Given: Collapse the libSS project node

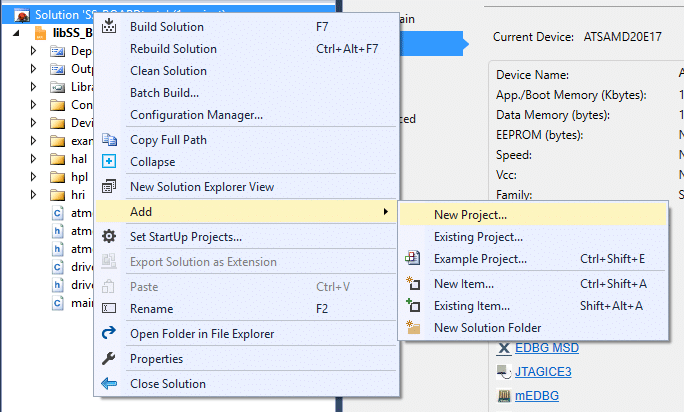Looking at the screenshot, I should coord(16,33).
